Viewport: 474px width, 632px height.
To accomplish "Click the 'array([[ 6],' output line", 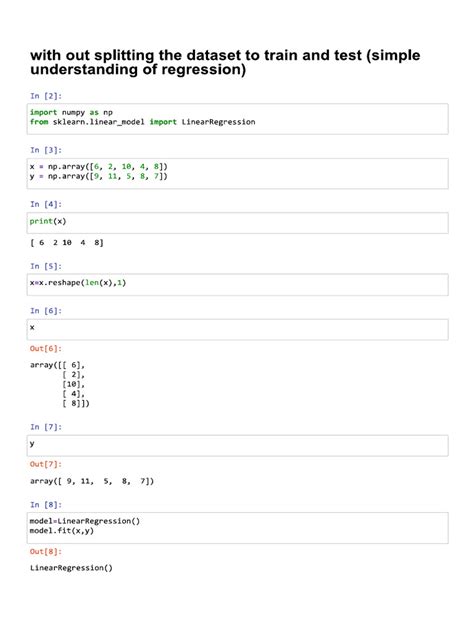I will click(x=58, y=365).
